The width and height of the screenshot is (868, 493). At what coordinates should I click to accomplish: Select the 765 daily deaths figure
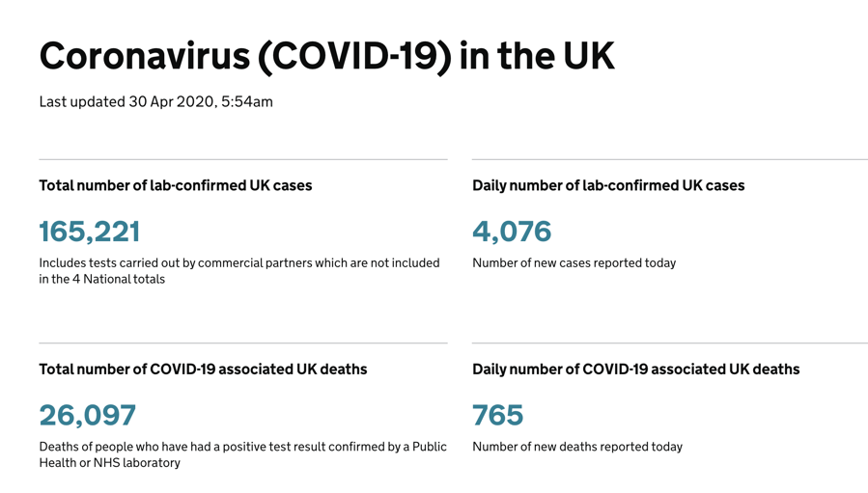(x=498, y=415)
